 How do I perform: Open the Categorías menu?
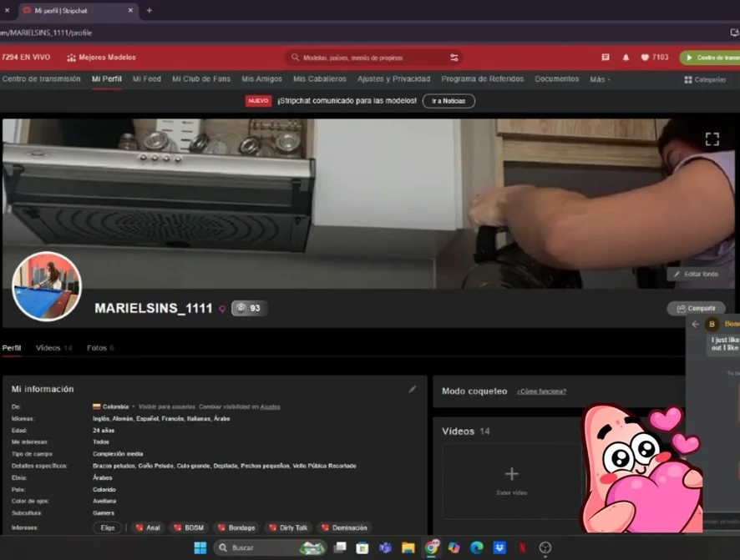704,80
